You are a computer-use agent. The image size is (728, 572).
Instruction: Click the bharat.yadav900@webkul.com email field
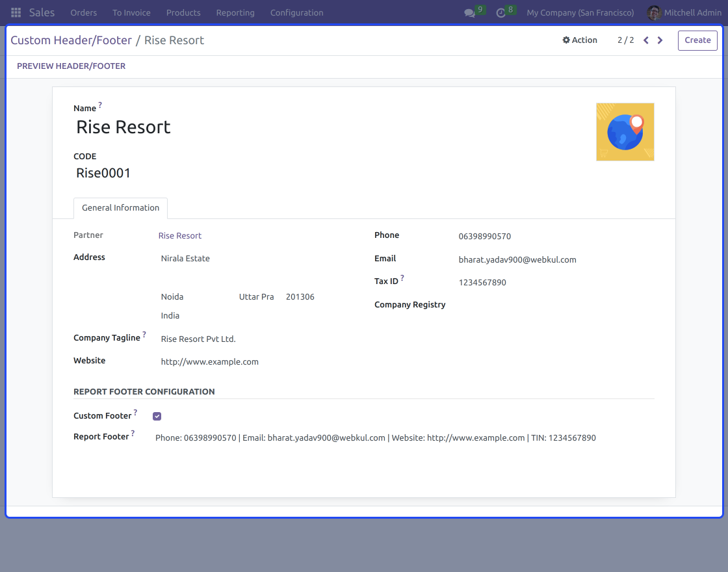click(x=517, y=259)
